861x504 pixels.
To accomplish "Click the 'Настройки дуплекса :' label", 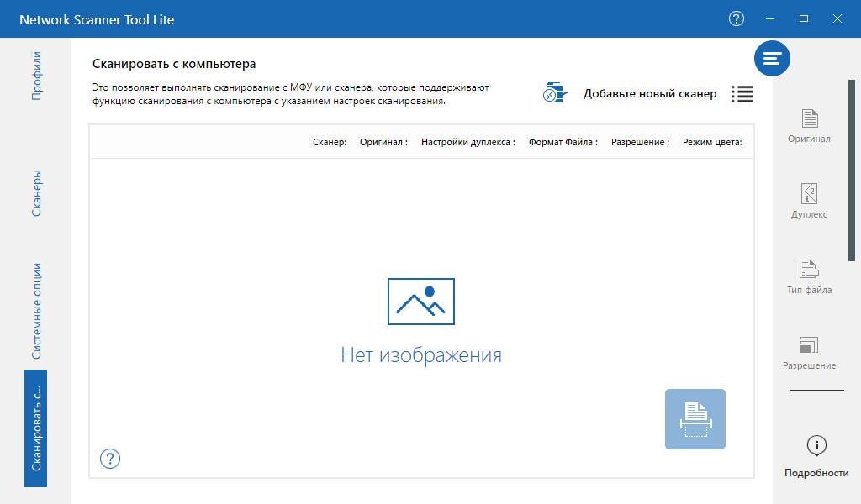I will click(x=468, y=142).
